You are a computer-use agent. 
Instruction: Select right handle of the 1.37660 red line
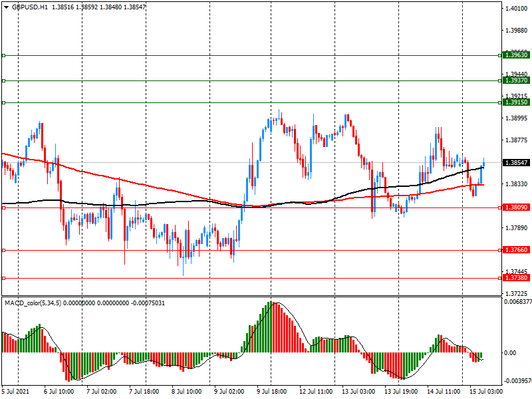pos(500,251)
